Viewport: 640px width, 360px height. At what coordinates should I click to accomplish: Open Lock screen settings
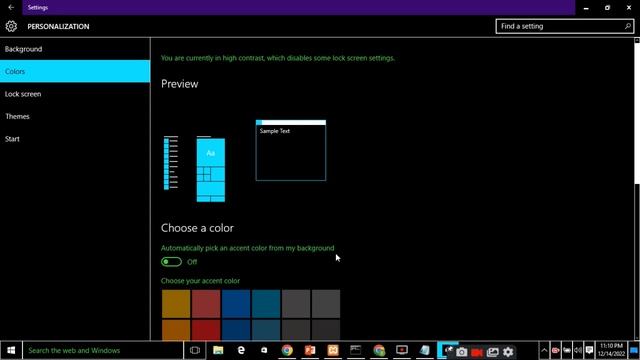pos(75,94)
